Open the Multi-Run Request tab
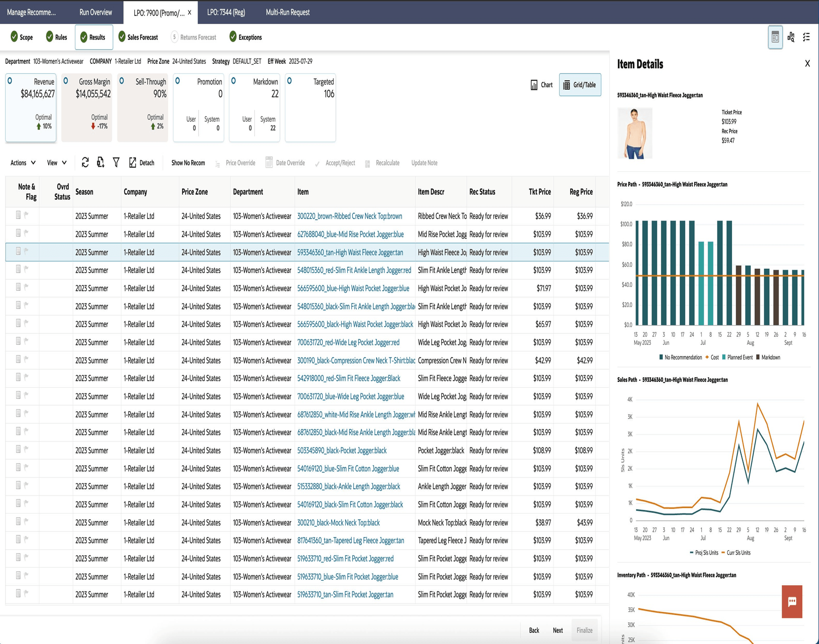 (287, 12)
